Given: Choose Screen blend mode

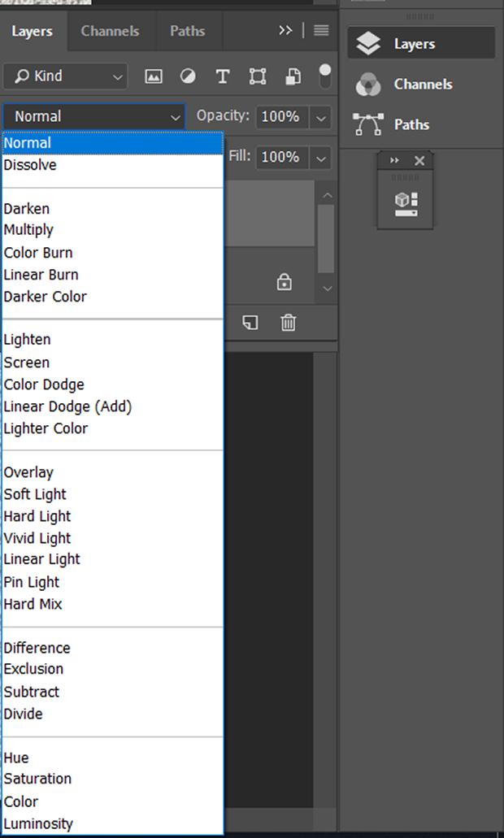Looking at the screenshot, I should [113, 363].
